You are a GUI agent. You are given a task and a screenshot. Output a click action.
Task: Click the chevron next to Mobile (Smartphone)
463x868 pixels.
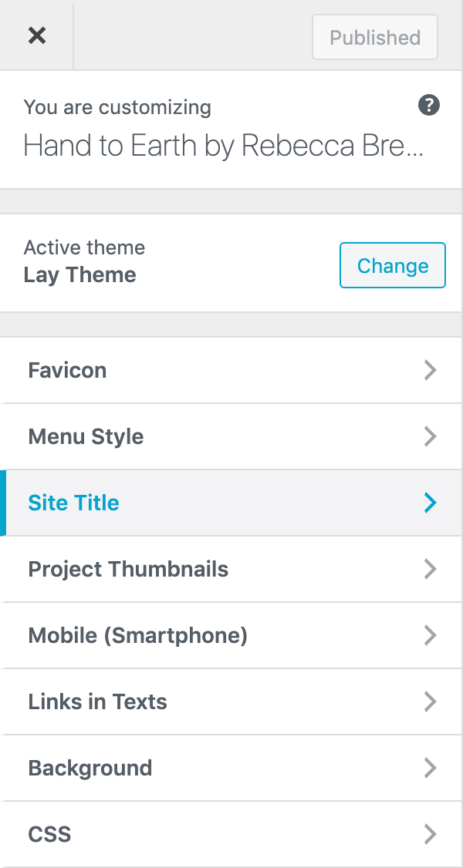(x=431, y=635)
